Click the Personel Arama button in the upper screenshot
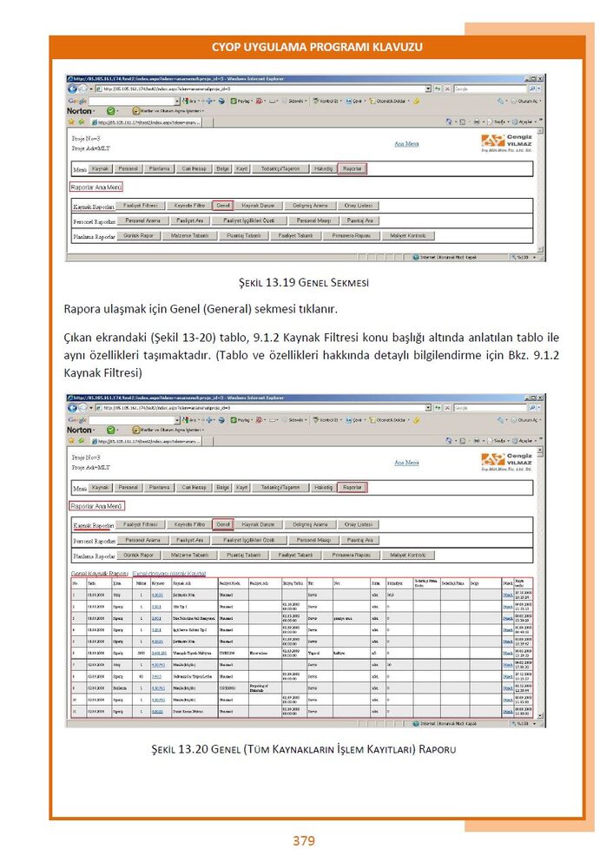Viewport: 613px width, 868px height. click(x=143, y=220)
